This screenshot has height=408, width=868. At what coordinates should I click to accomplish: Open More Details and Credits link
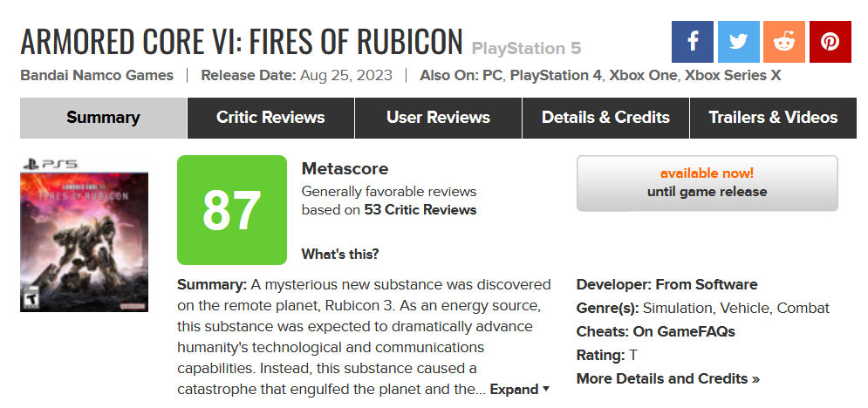tap(668, 378)
